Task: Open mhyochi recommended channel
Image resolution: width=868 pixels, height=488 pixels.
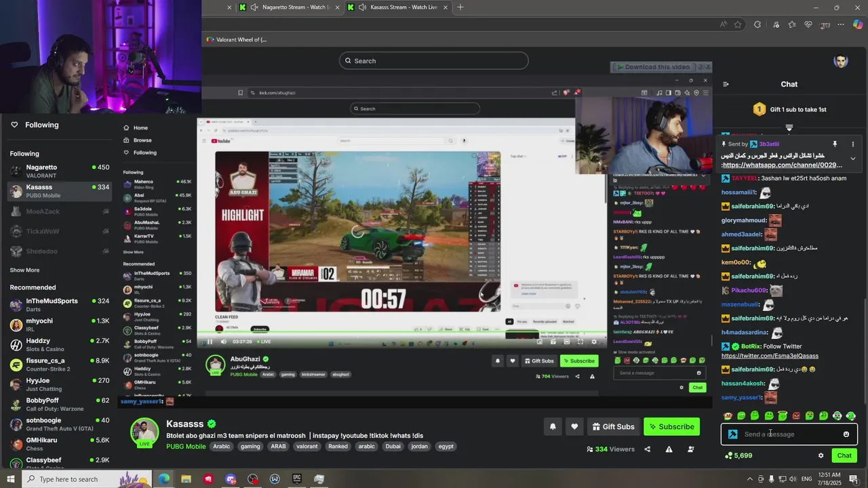Action: point(60,325)
